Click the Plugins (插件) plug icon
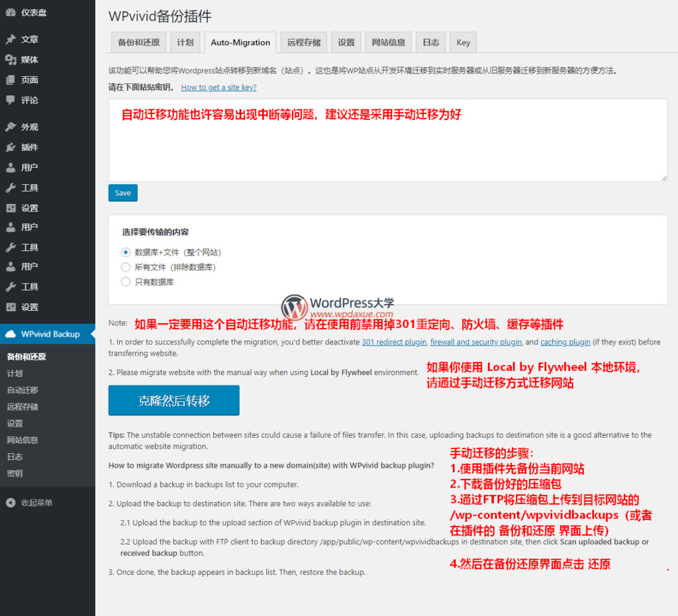Screen dimensions: 678x616 (x=11, y=147)
